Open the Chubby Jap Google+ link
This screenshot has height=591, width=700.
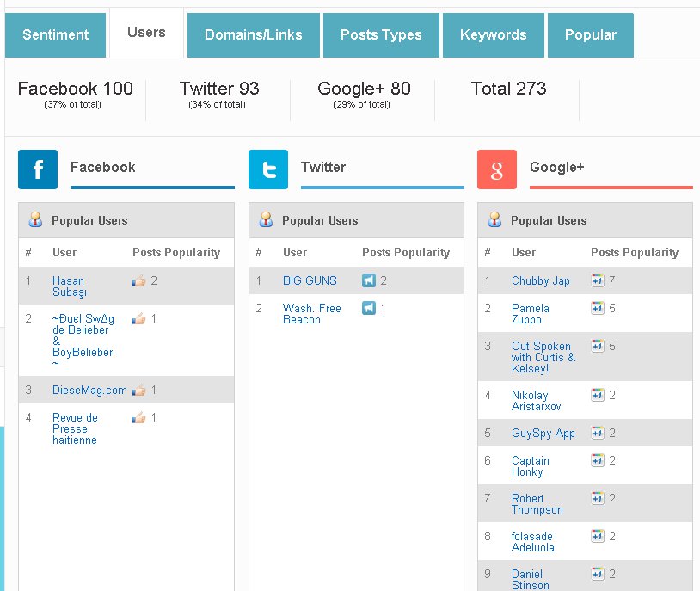click(541, 281)
